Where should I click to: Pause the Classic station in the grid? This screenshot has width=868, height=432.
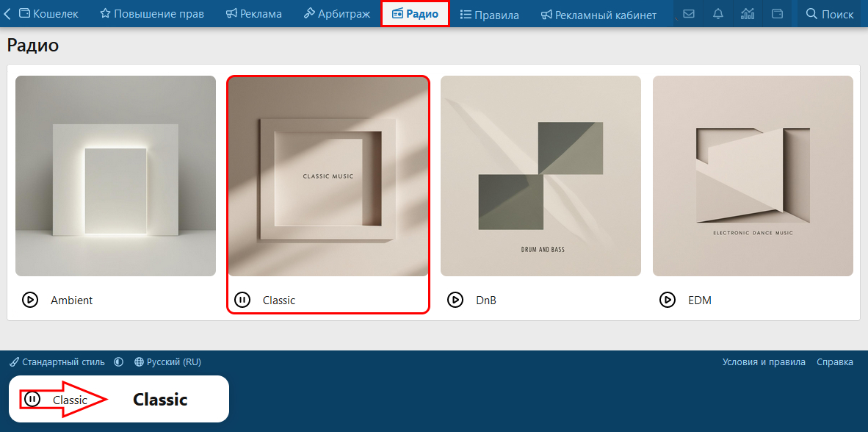(242, 300)
